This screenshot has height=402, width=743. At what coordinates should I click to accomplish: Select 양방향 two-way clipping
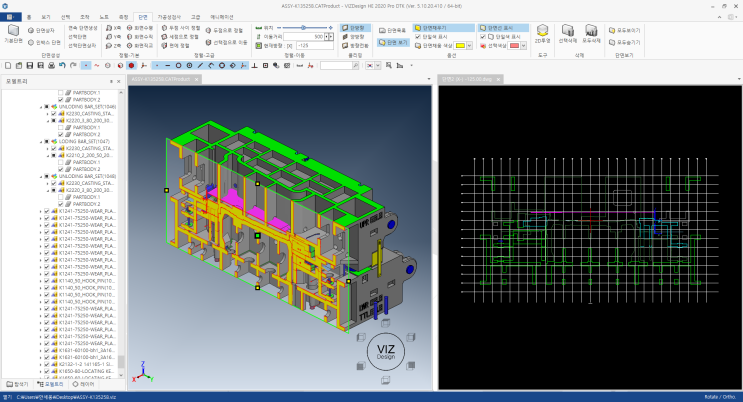[353, 37]
